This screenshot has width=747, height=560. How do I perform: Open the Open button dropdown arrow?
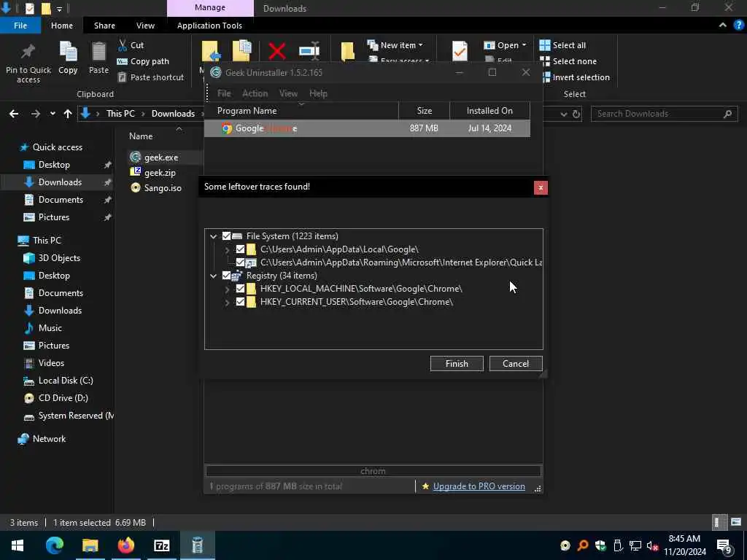(524, 45)
